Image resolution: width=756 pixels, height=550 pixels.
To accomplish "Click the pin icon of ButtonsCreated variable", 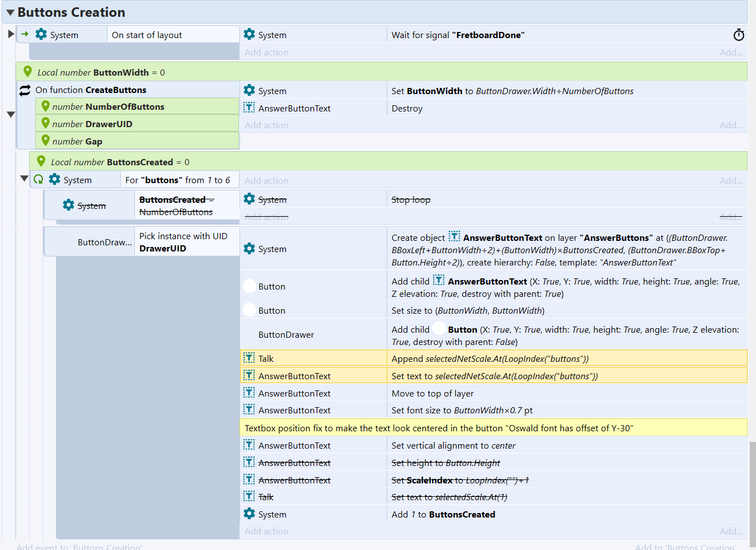I will coord(41,161).
